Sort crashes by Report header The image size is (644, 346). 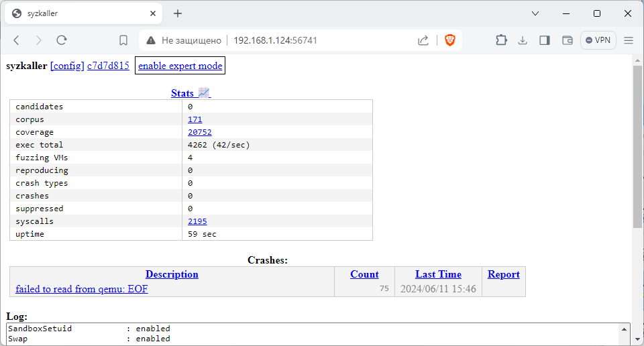(x=504, y=274)
